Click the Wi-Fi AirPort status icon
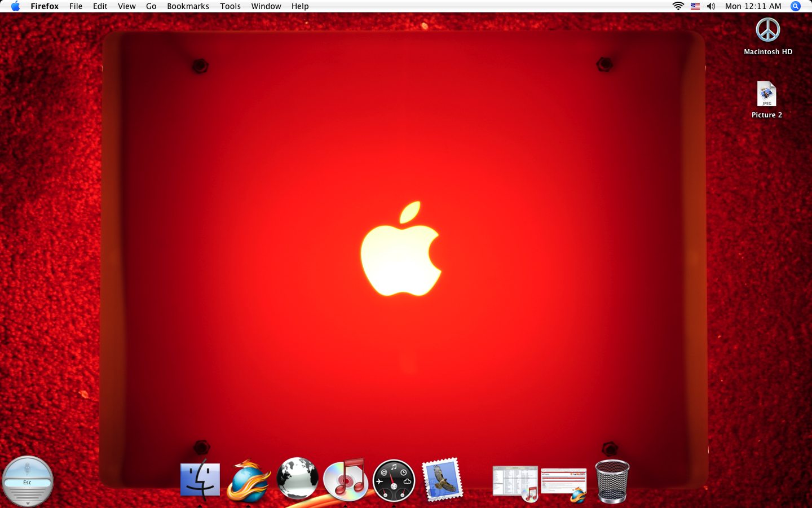This screenshot has height=508, width=812. (x=678, y=6)
